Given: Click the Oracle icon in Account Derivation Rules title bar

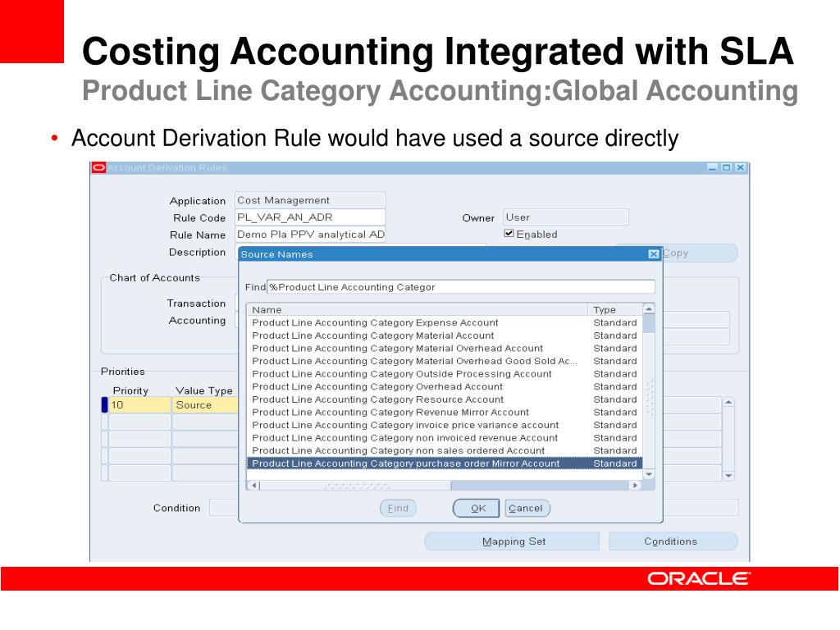Looking at the screenshot, I should [x=98, y=167].
